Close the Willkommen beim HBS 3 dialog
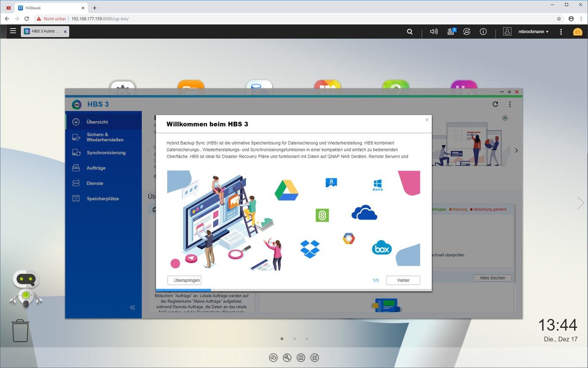Image resolution: width=588 pixels, height=368 pixels. click(427, 120)
